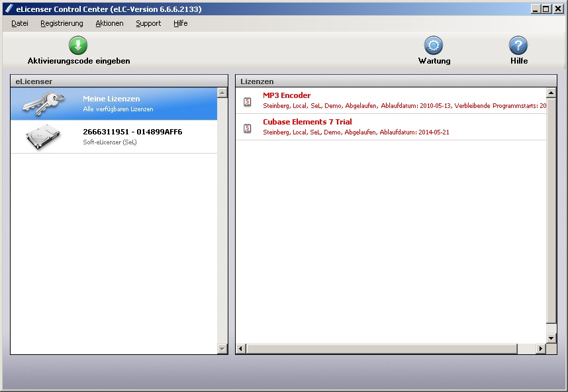Click up arrow of eLicenser list scrollbar
The height and width of the screenshot is (392, 568).
222,93
